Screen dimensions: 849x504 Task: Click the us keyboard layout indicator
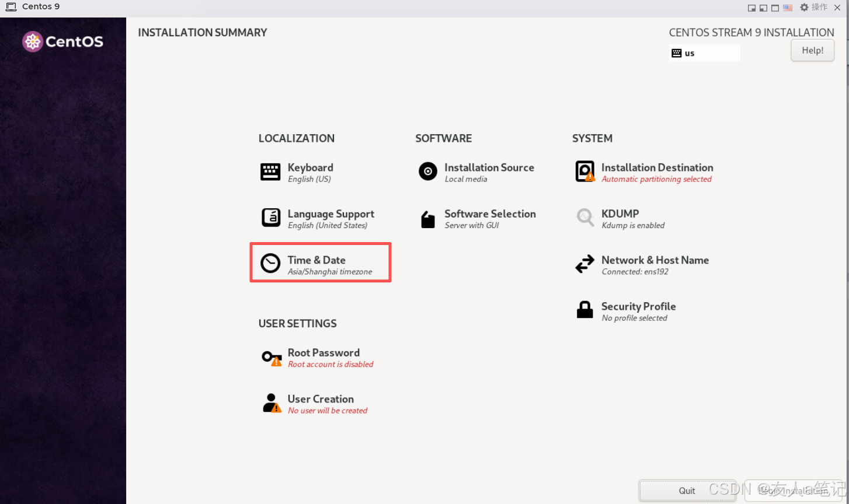click(x=705, y=52)
